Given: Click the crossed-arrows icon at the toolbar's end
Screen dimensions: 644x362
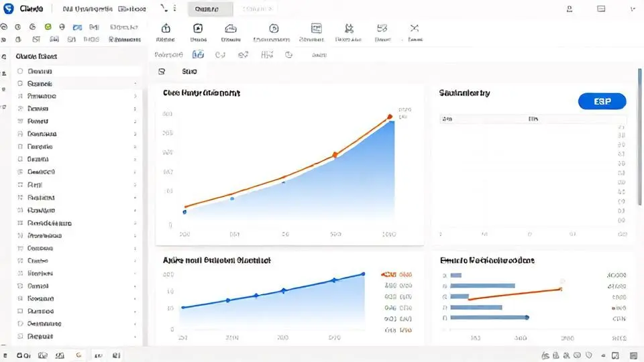Looking at the screenshot, I should 414,28.
